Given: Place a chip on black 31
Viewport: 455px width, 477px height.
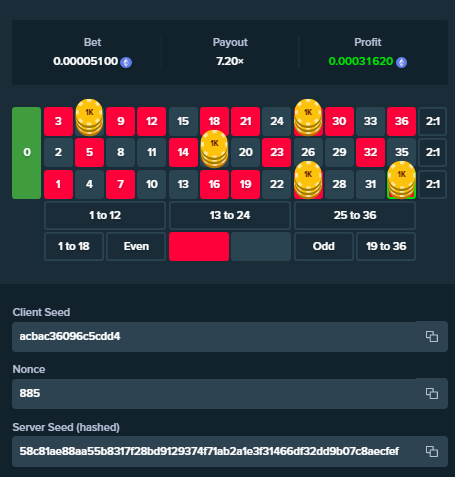Looking at the screenshot, I should tap(370, 184).
